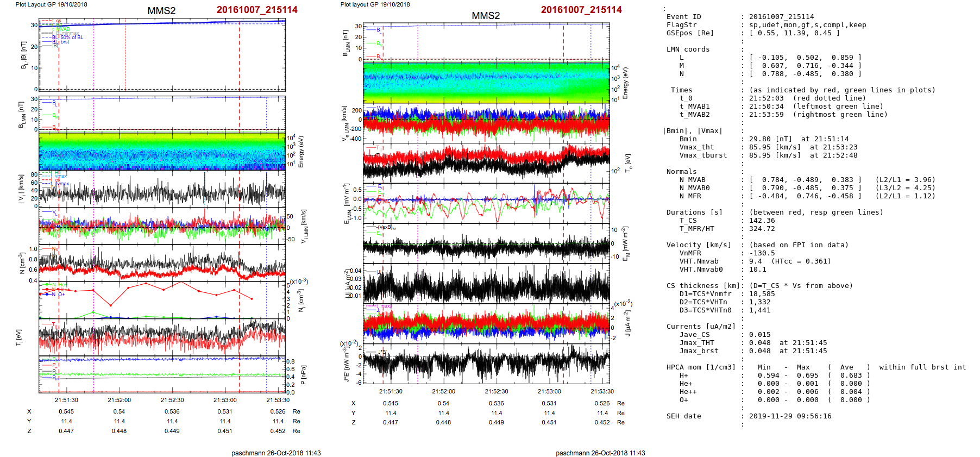Click the ion velocity |Vi| panel
The image size is (980, 457).
162,189
